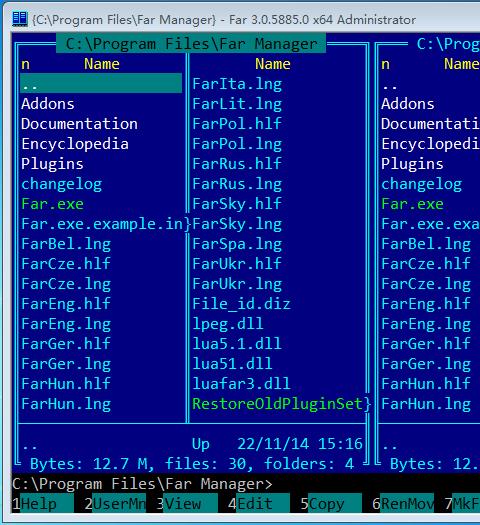The image size is (480, 525).
Task: Click the command line prompt
Action: coord(142,484)
